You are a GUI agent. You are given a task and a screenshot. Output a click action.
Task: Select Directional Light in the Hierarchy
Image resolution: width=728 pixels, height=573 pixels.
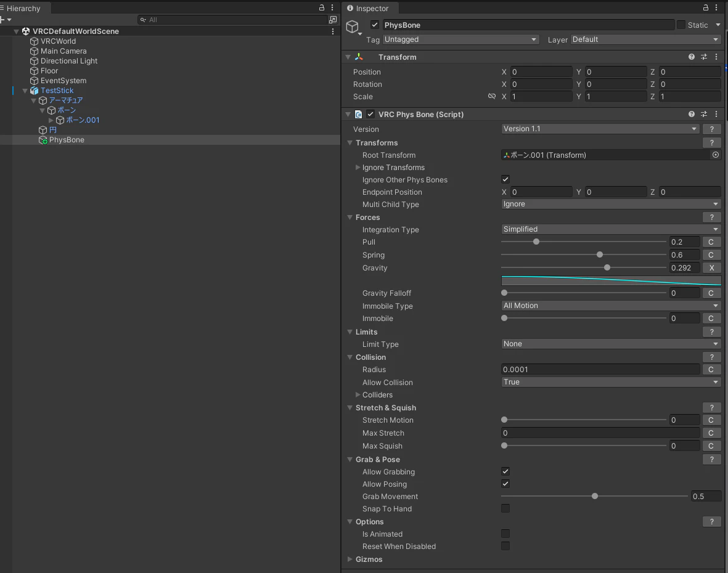[x=68, y=61]
